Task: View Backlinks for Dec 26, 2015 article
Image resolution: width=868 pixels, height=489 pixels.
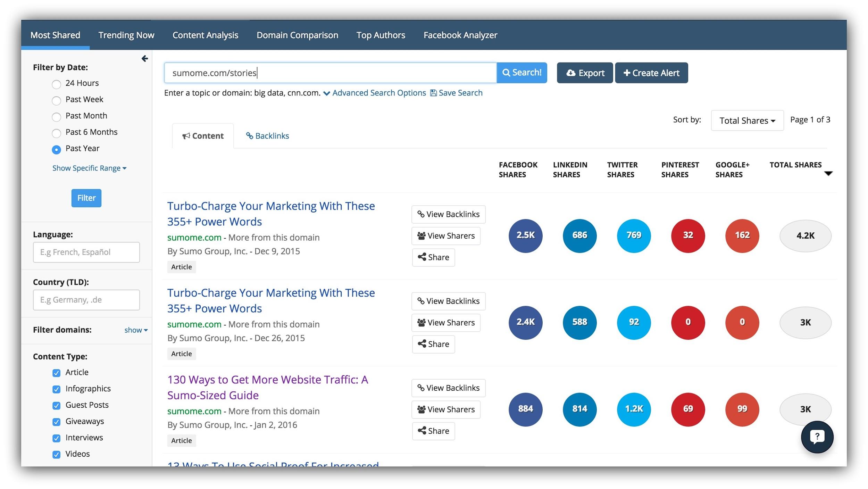Action: click(448, 301)
